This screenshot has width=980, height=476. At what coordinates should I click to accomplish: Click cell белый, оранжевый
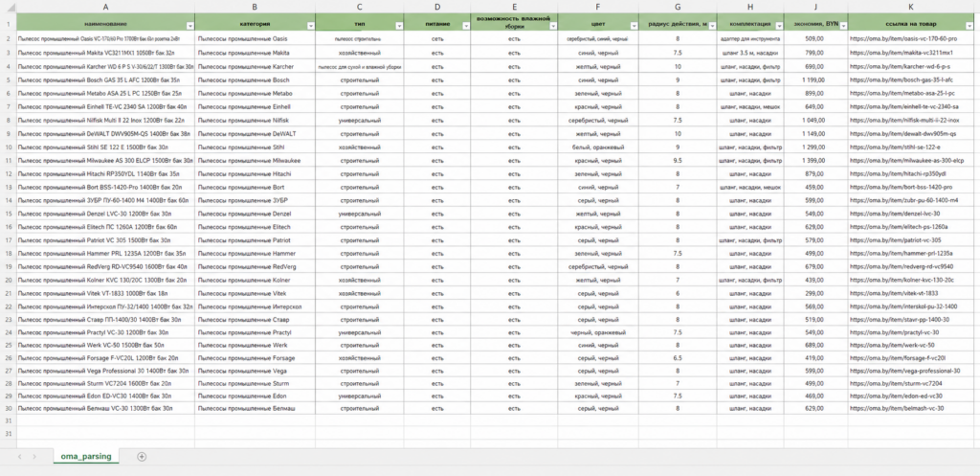[598, 147]
